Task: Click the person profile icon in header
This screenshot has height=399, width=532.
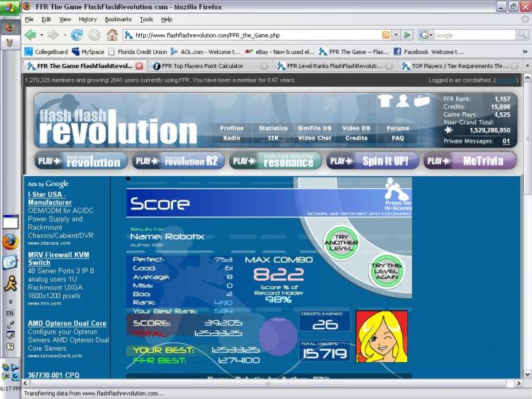Action: 403,102
